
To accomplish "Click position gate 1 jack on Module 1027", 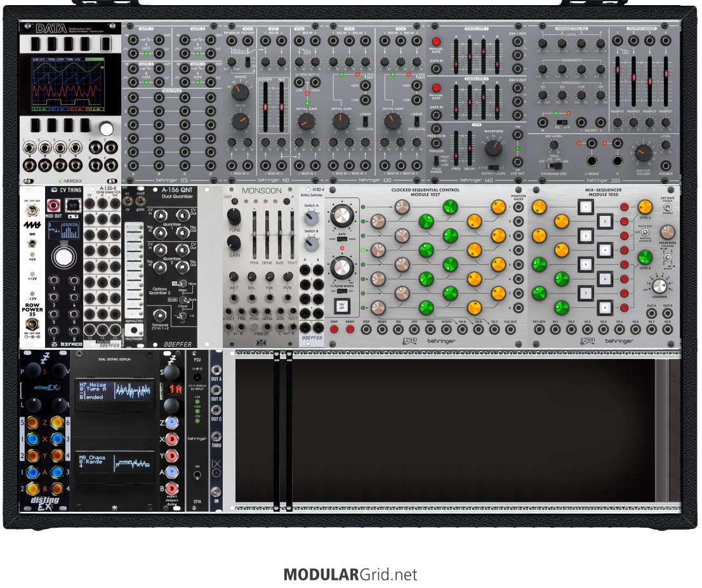I will 519,207.
